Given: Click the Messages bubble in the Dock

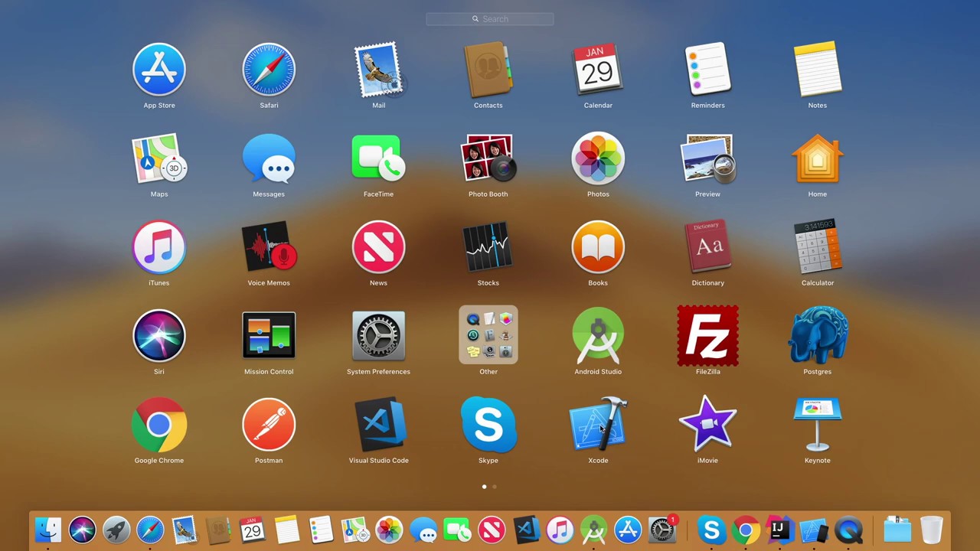Looking at the screenshot, I should [423, 530].
